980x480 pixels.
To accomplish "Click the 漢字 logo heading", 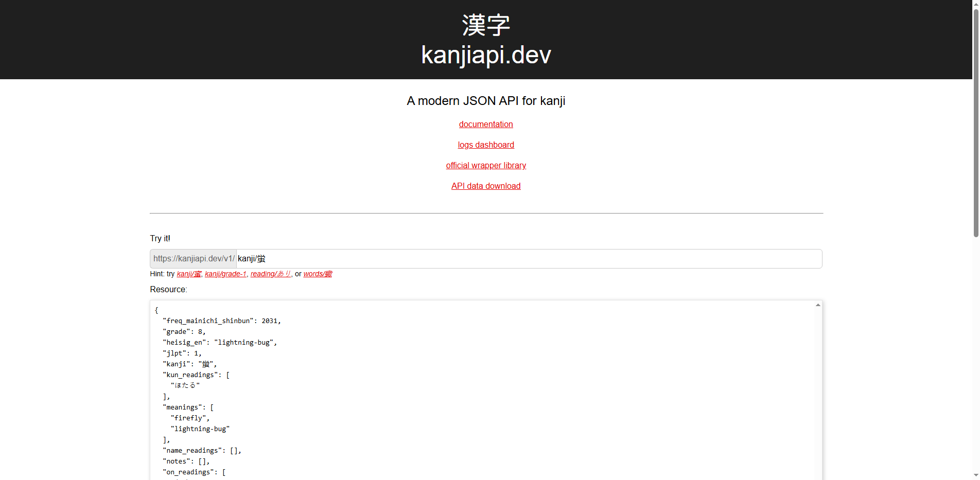I will pyautogui.click(x=485, y=24).
